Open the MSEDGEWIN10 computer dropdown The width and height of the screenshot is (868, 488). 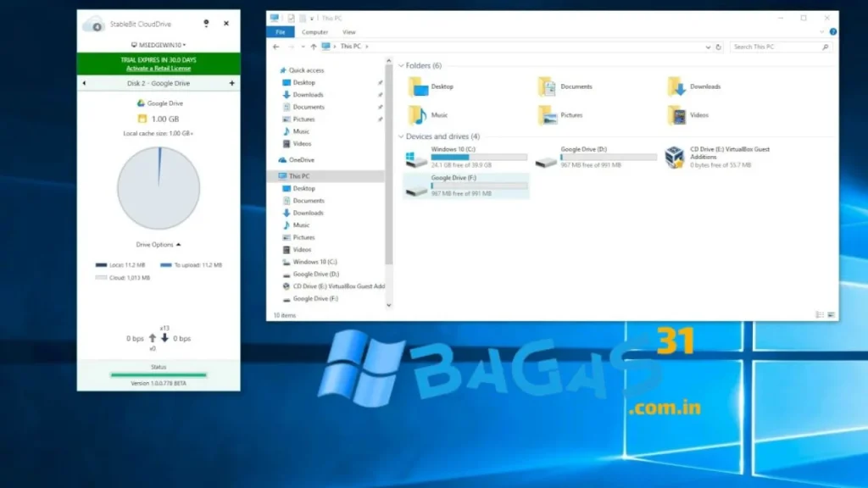tap(159, 45)
